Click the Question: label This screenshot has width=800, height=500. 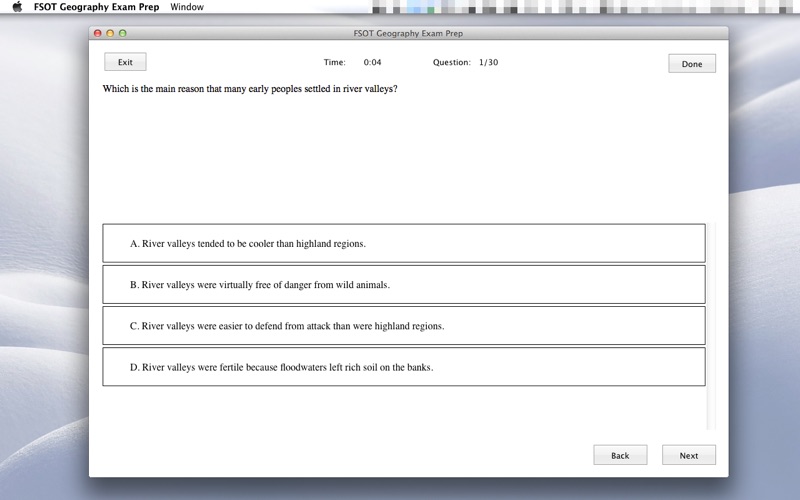pos(452,62)
